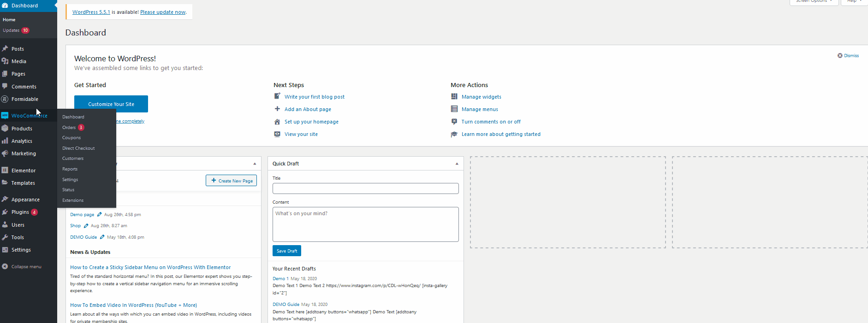868x323 pixels.
Task: Open Status in WooCommerce submenu
Action: (68, 190)
